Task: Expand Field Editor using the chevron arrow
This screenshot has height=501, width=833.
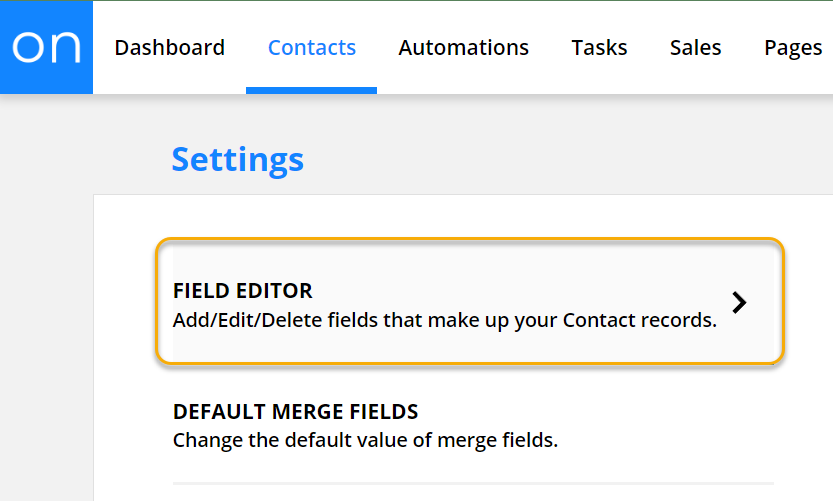Action: [x=739, y=303]
